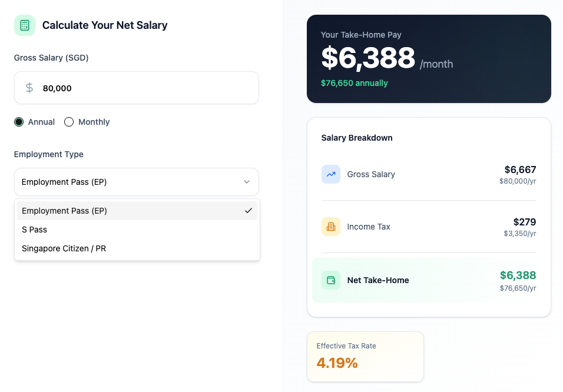This screenshot has width=563, height=392.
Task: Click the blue trending-chart icon beside Gross Salary
Action: tap(331, 174)
